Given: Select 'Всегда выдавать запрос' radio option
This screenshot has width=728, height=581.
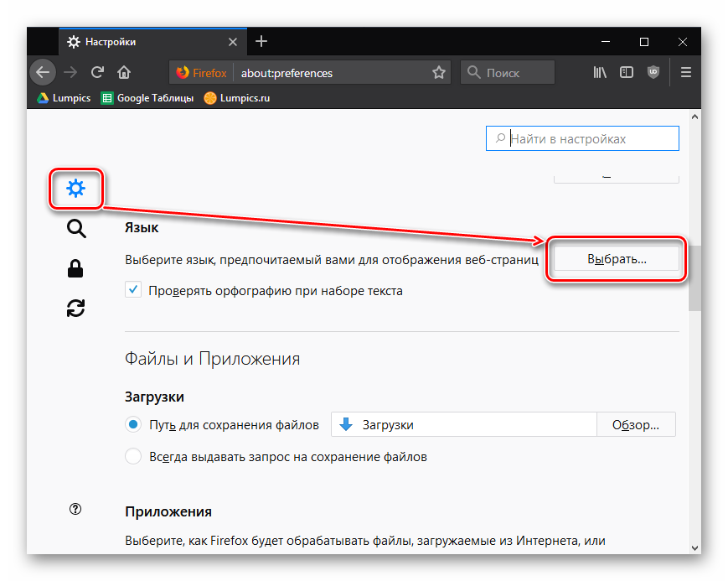Looking at the screenshot, I should pyautogui.click(x=133, y=457).
